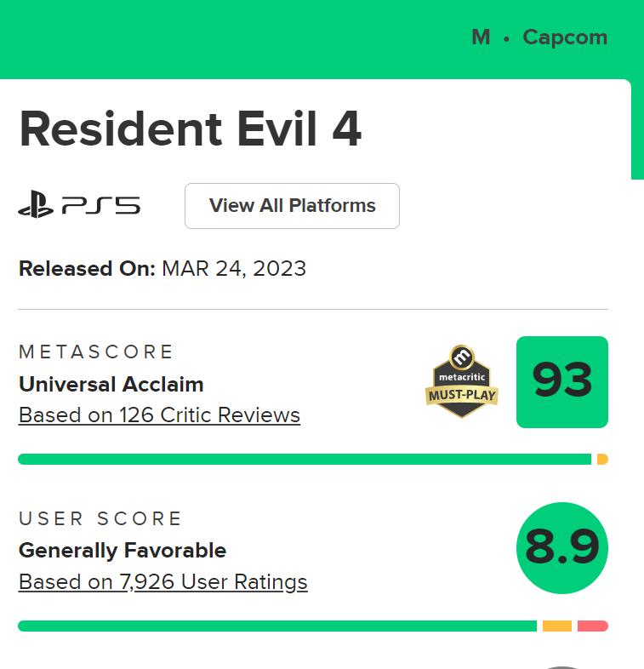This screenshot has height=669, width=644.
Task: Click the green Metascore bar segment
Action: tap(304, 460)
